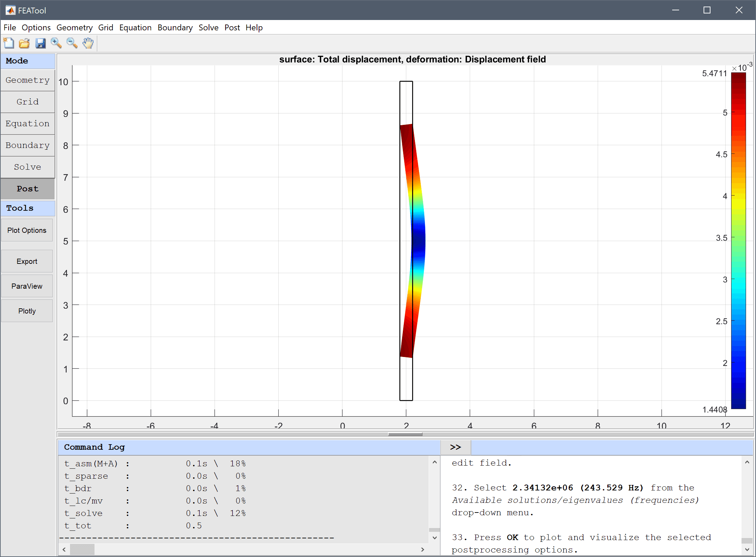Viewport: 756px width, 557px height.
Task: Open the Post menu
Action: tap(232, 28)
